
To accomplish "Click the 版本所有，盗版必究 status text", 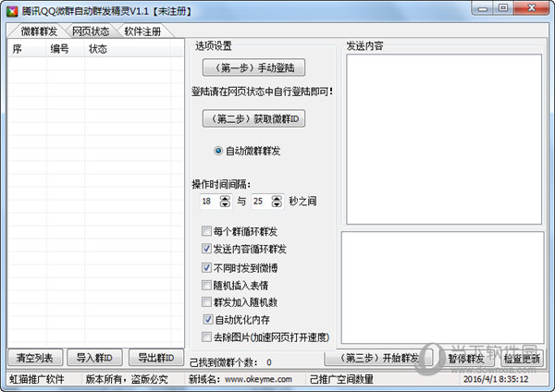I will point(127,379).
